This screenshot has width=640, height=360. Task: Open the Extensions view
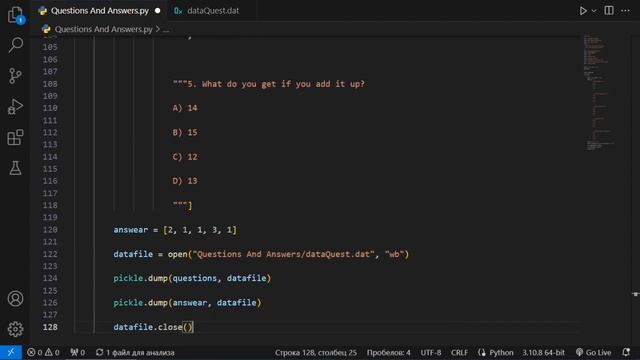[x=16, y=137]
